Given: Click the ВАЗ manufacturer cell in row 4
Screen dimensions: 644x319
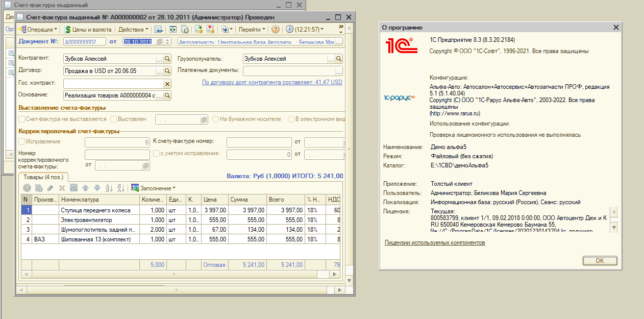Looking at the screenshot, I should tap(45, 239).
